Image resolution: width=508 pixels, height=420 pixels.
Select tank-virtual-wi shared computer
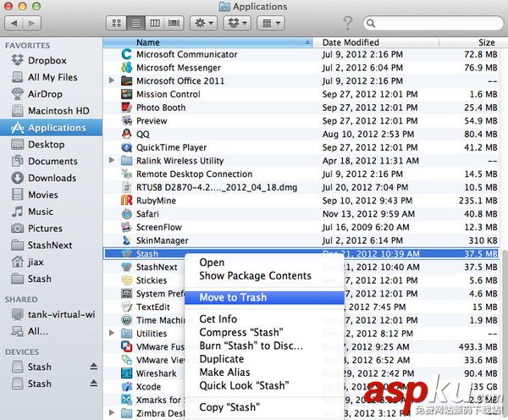pos(51,315)
